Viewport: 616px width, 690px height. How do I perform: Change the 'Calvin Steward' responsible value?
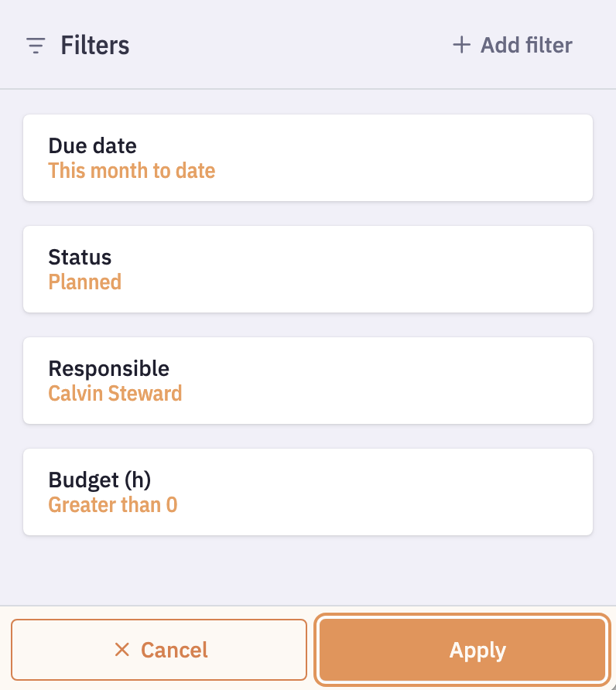[115, 394]
